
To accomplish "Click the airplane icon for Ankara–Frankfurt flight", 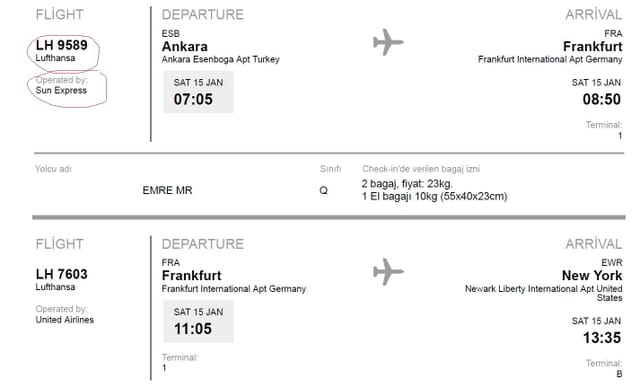I will 388,42.
